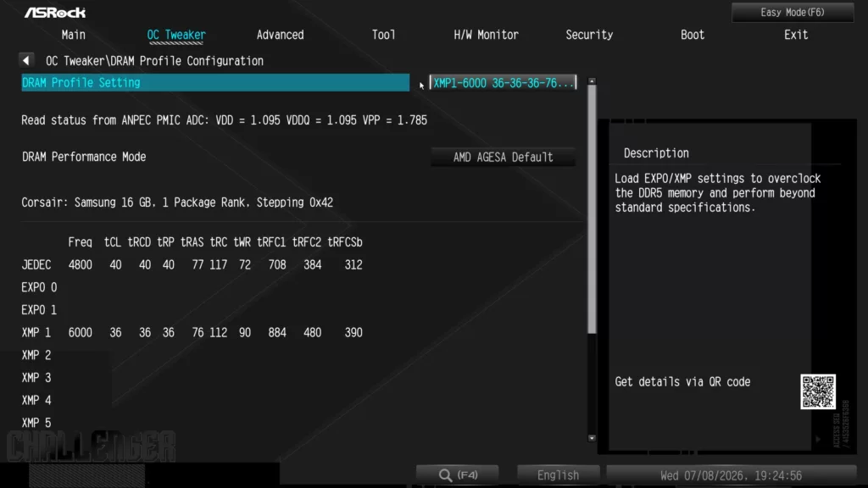Viewport: 868px width, 488px height.
Task: Click the Get details via QR code text
Action: 682,382
